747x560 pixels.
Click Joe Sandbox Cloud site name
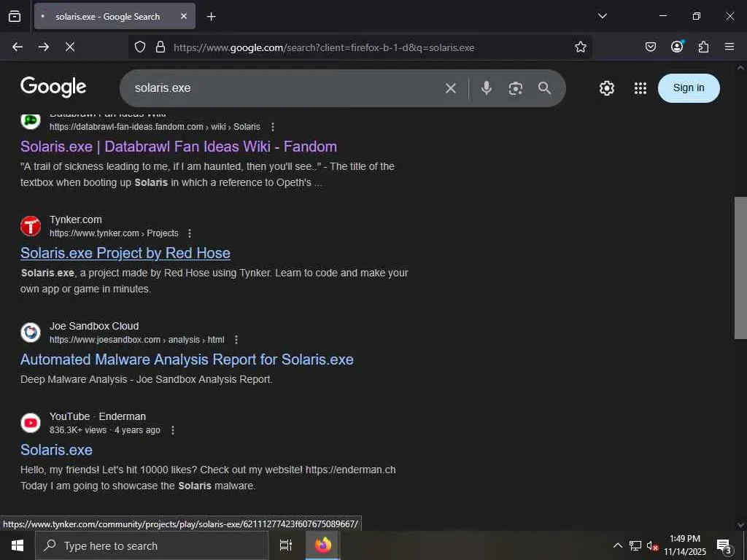pos(94,326)
